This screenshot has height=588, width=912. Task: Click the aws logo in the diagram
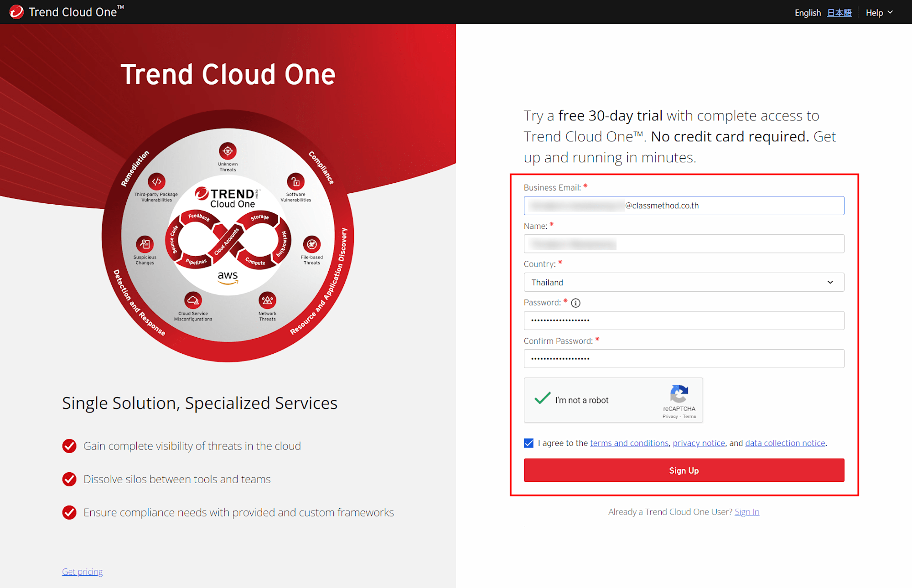point(228,277)
